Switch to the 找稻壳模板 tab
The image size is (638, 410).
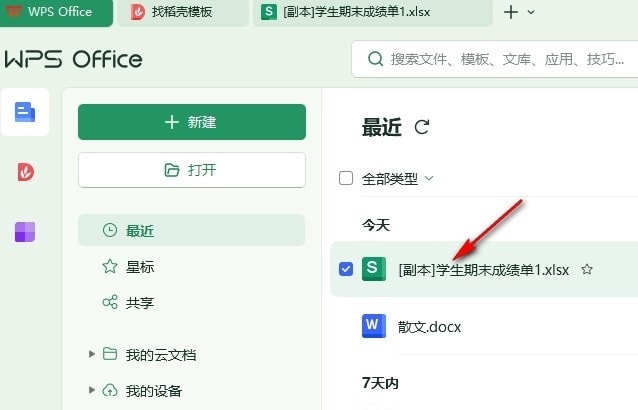183,13
